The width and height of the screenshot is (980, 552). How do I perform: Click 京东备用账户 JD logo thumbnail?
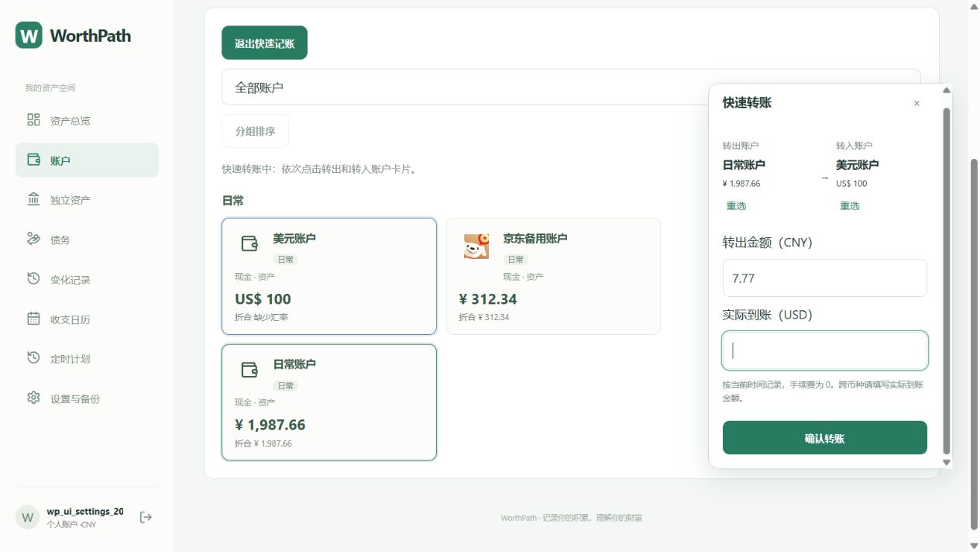click(x=476, y=246)
